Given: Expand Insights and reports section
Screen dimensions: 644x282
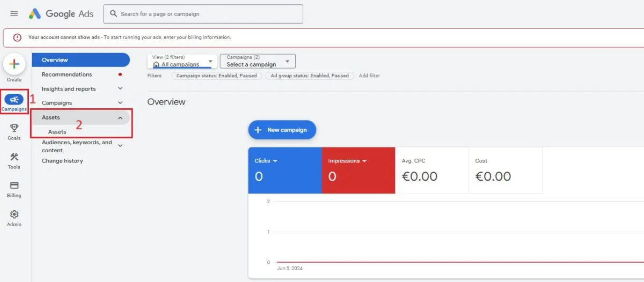Looking at the screenshot, I should pos(120,88).
